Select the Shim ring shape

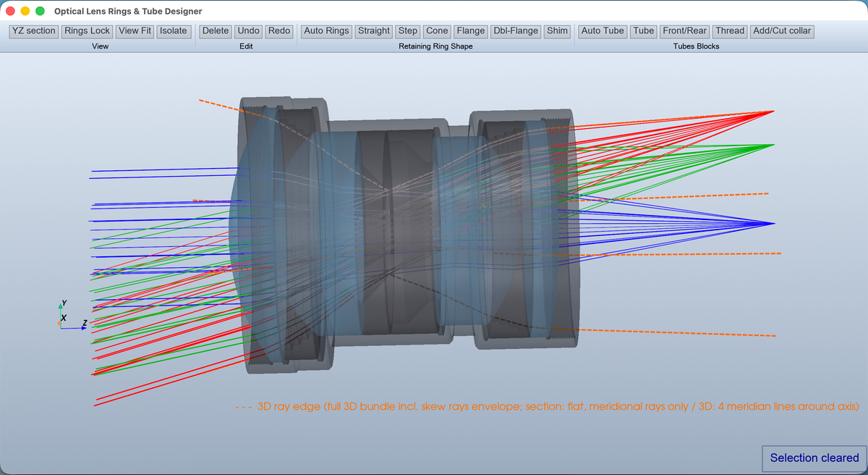[558, 31]
